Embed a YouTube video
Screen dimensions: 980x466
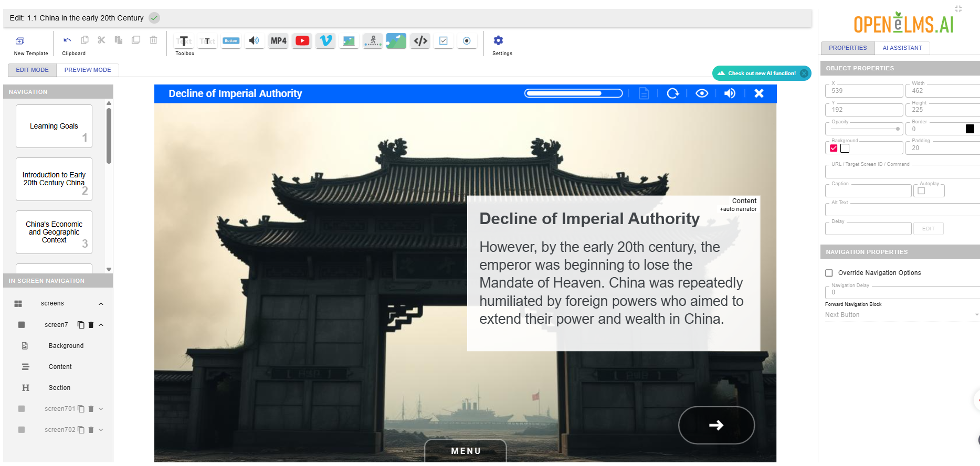(302, 41)
